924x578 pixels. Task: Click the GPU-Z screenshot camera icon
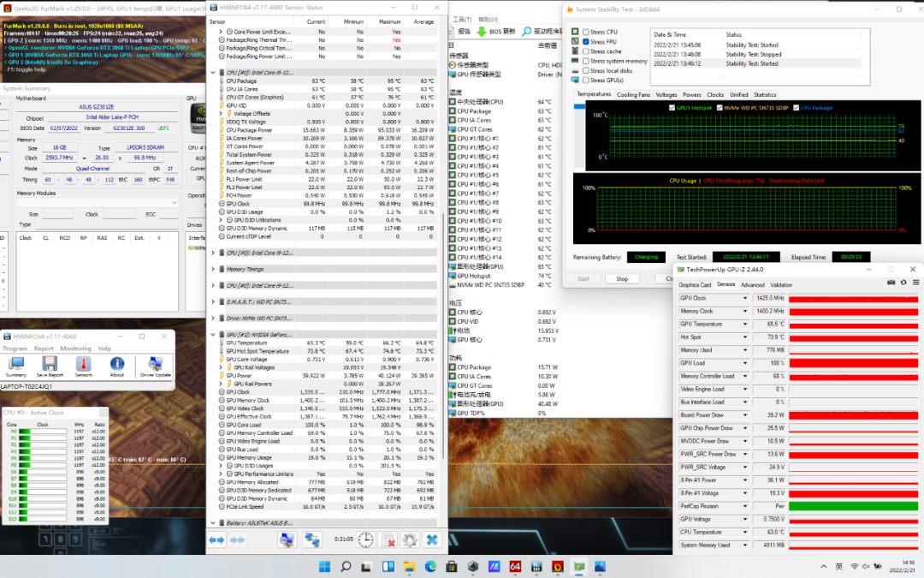[x=891, y=283]
